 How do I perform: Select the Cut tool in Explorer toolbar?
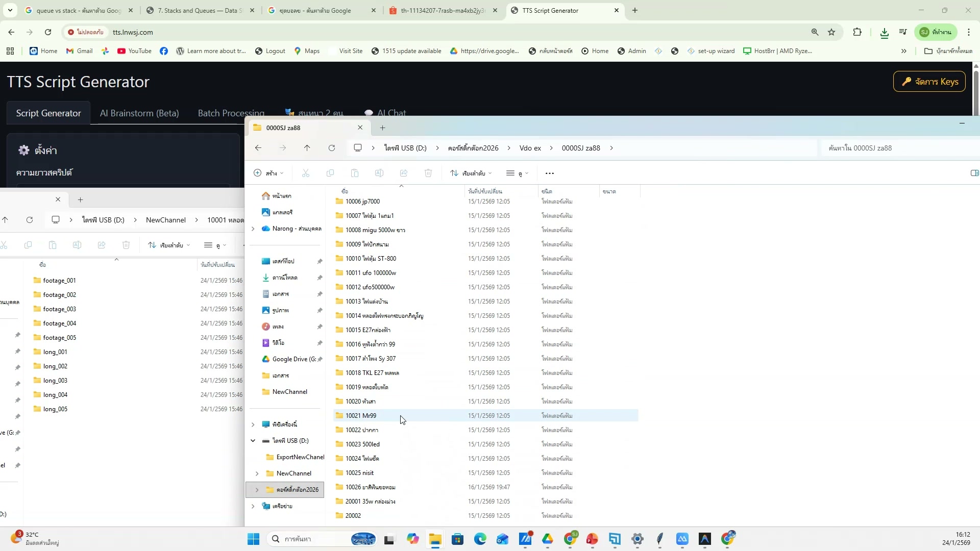point(305,173)
